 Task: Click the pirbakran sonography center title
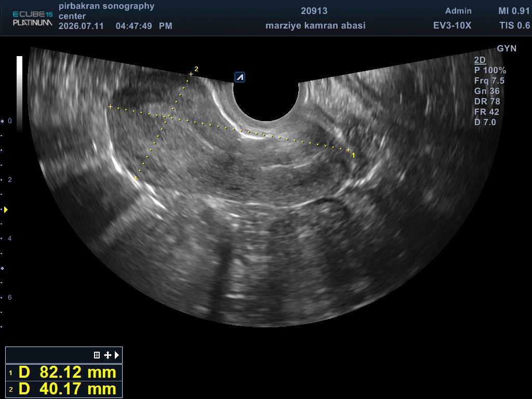coord(106,11)
